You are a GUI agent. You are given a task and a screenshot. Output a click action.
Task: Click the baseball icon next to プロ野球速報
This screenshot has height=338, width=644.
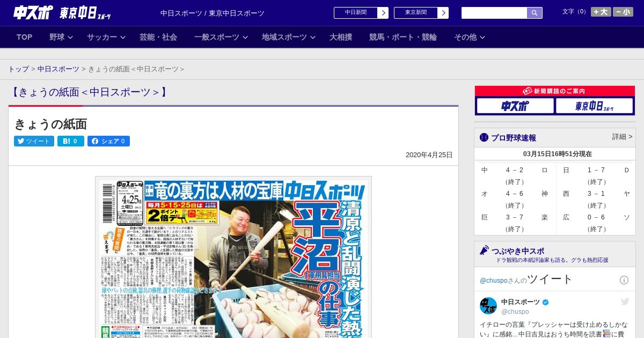(x=484, y=137)
